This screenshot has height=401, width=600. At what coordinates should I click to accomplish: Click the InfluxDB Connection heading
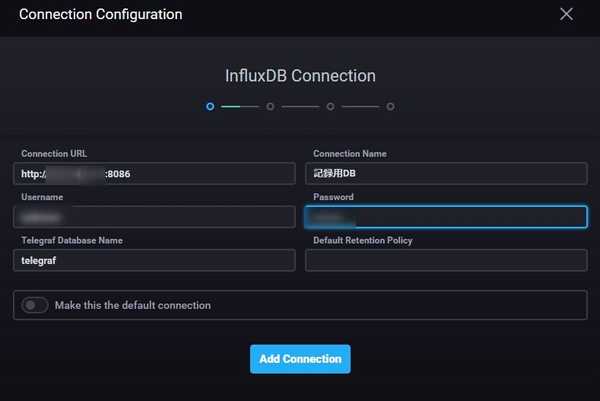coord(300,75)
